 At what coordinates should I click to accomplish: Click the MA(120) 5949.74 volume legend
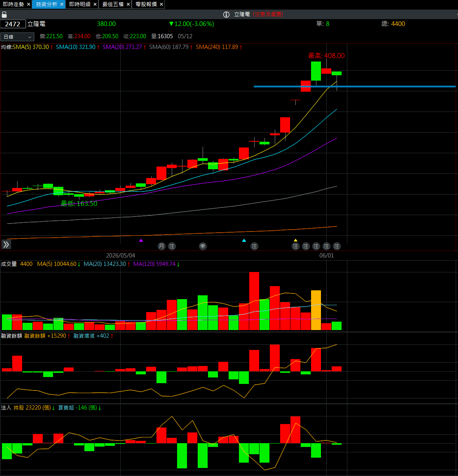tap(156, 264)
